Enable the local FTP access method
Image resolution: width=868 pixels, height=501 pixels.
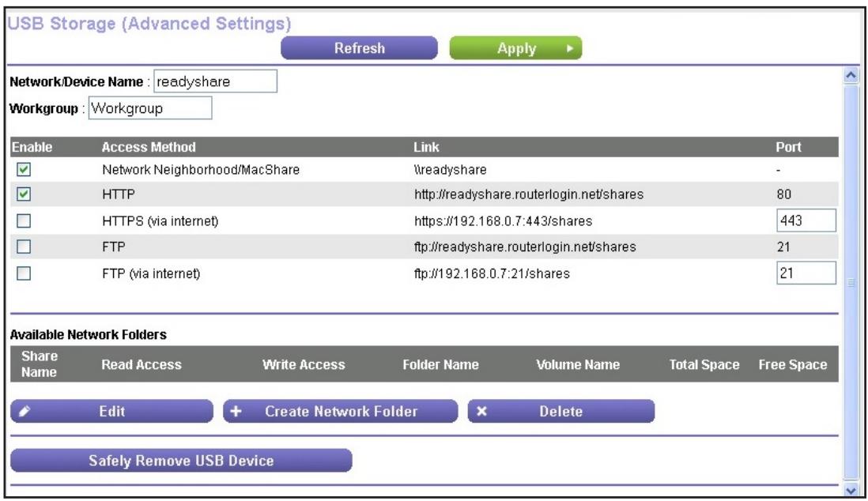(24, 247)
